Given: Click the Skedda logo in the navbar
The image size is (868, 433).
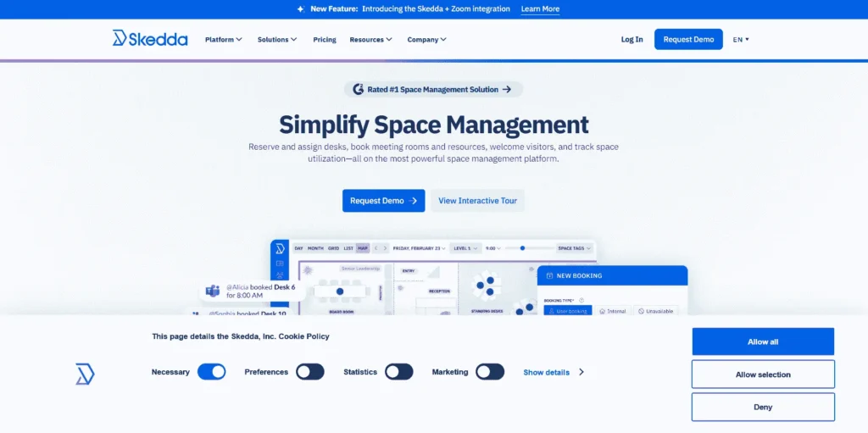Looking at the screenshot, I should click(x=150, y=38).
